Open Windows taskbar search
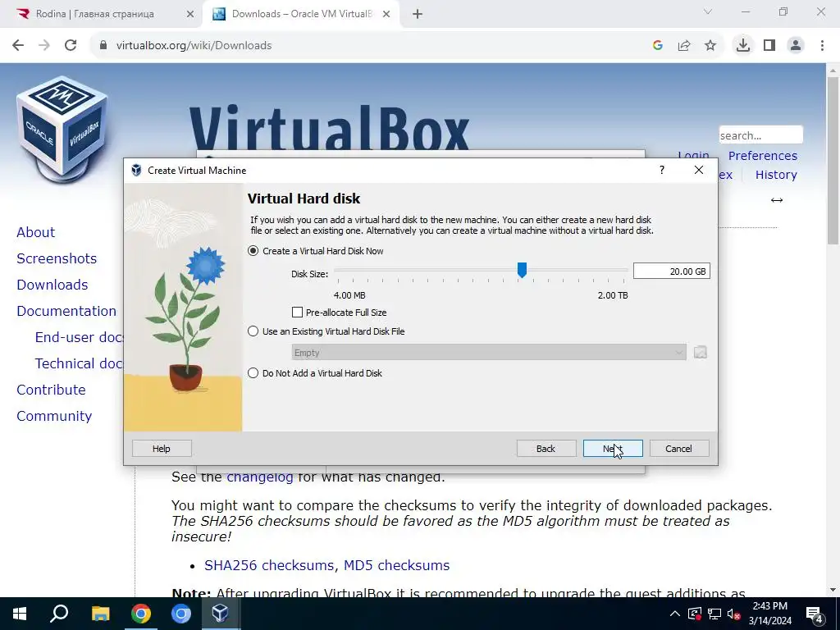 (59, 614)
